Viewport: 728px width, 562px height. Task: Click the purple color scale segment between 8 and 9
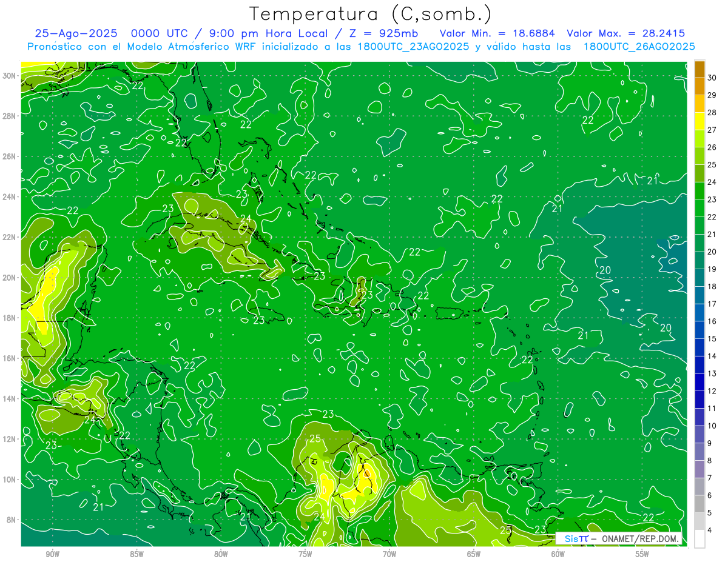[x=699, y=452]
